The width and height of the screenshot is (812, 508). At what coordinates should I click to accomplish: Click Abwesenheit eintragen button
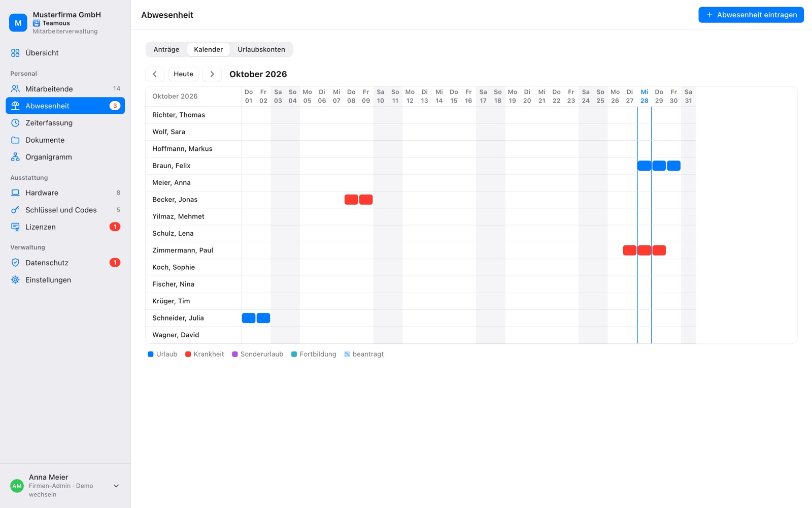(751, 15)
